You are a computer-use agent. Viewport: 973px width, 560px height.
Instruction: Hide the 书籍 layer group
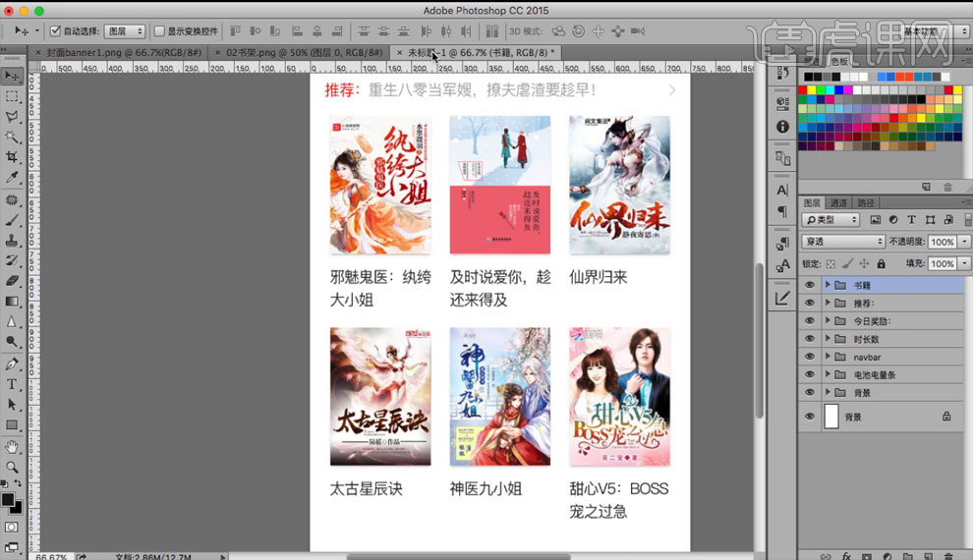coord(809,285)
